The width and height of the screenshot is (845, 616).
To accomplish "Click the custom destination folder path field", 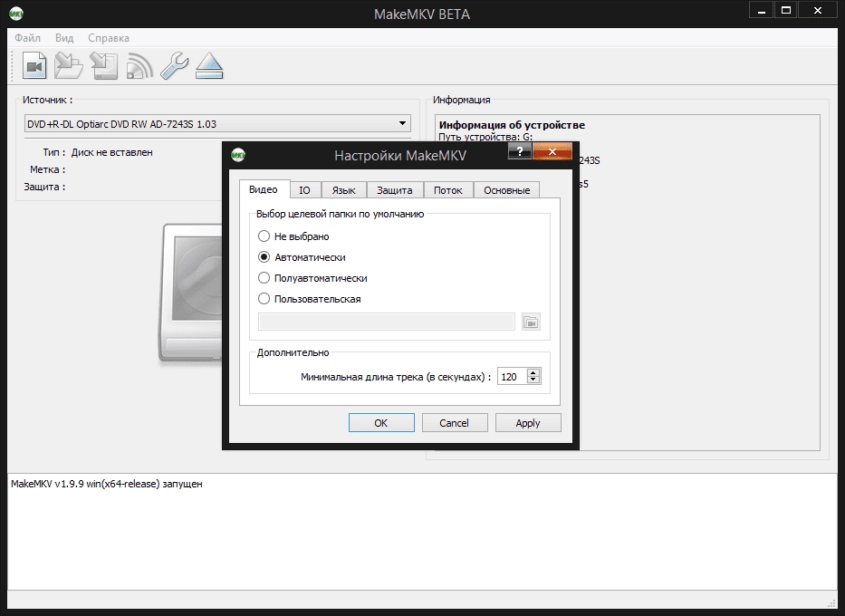I will 387,322.
